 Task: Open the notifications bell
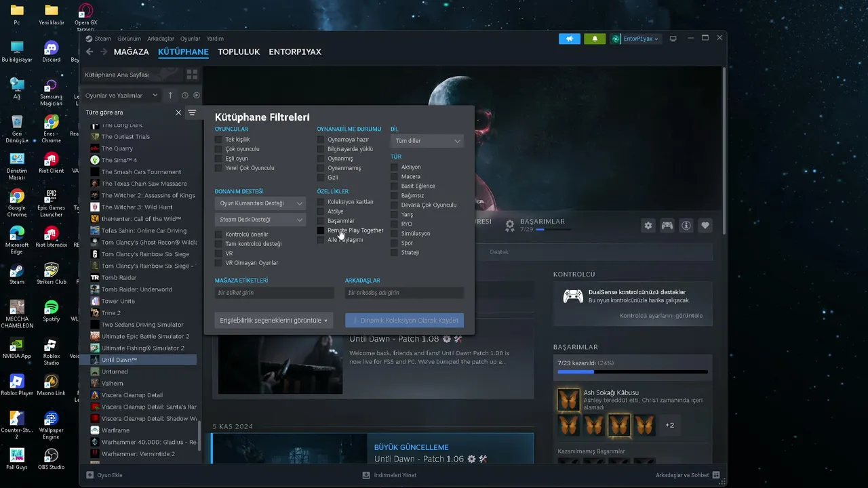coord(595,39)
